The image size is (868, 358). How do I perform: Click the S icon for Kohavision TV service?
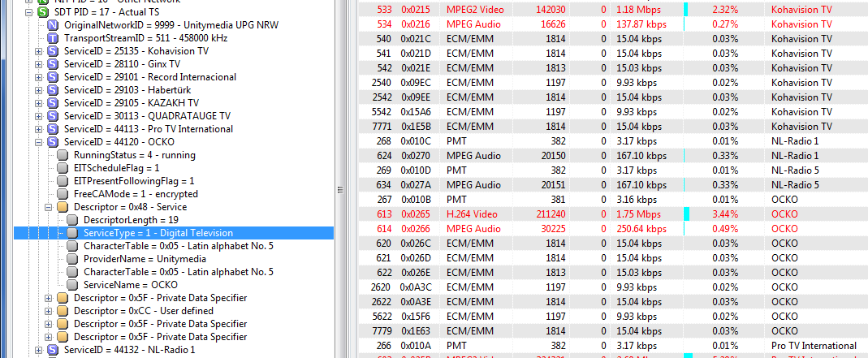53,51
